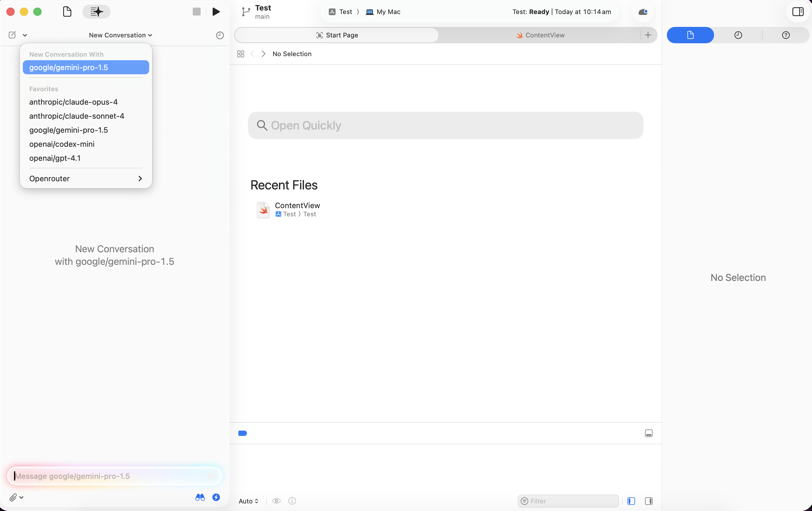Select openai/gpt-4.1 from the model list
The image size is (812, 511).
(x=55, y=158)
